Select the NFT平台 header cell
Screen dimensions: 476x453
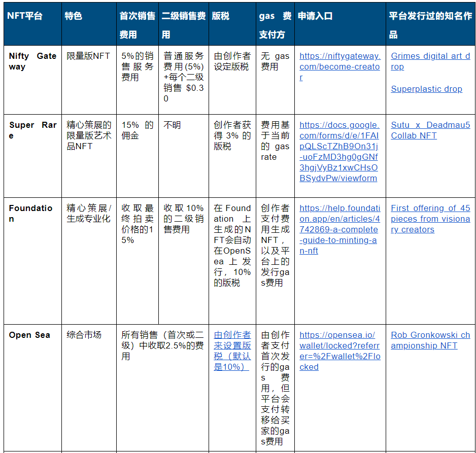(x=33, y=24)
